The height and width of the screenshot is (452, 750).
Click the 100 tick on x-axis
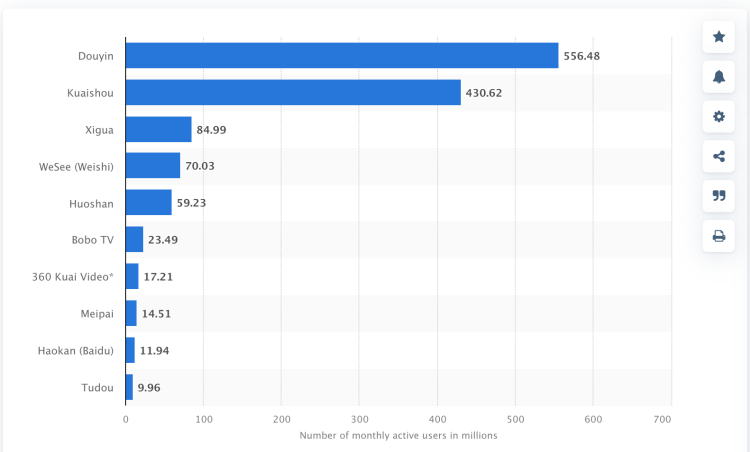coord(204,419)
